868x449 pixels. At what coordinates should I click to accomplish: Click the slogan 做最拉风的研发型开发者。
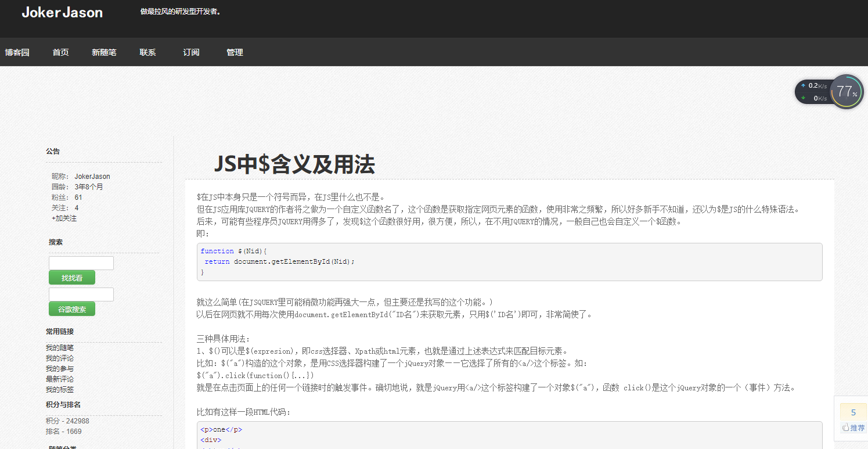pos(181,12)
